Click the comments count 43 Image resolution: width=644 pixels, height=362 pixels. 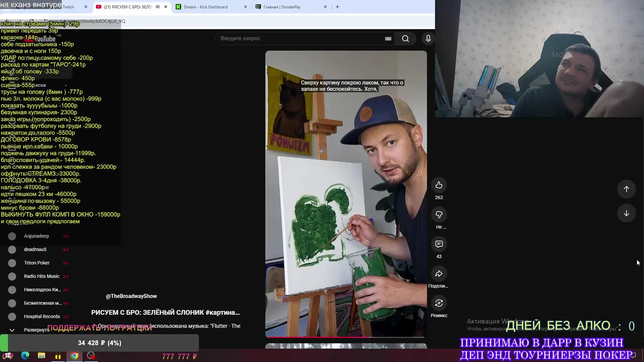(439, 256)
